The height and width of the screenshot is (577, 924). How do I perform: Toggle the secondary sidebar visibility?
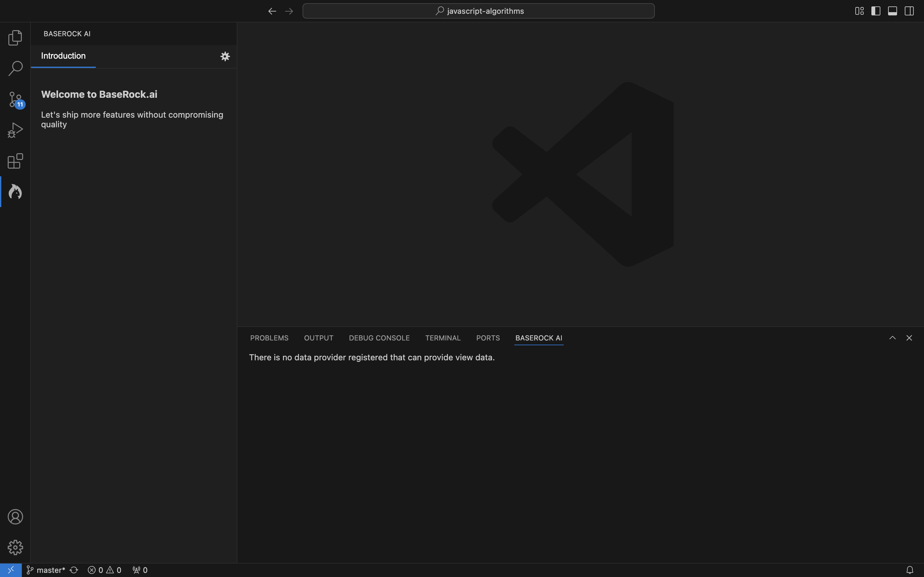pyautogui.click(x=910, y=11)
